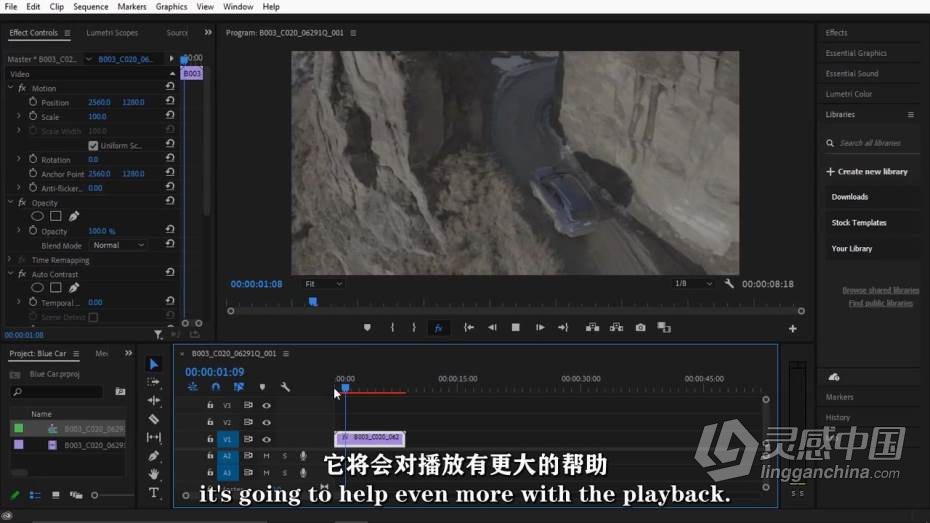Click Create new library
The width and height of the screenshot is (930, 523).
click(x=867, y=171)
